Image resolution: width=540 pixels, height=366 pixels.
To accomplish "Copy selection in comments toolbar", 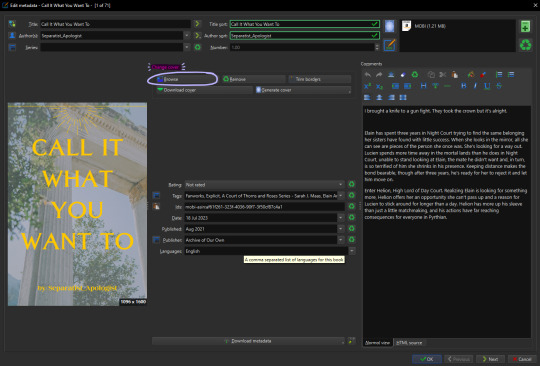I will (431, 74).
